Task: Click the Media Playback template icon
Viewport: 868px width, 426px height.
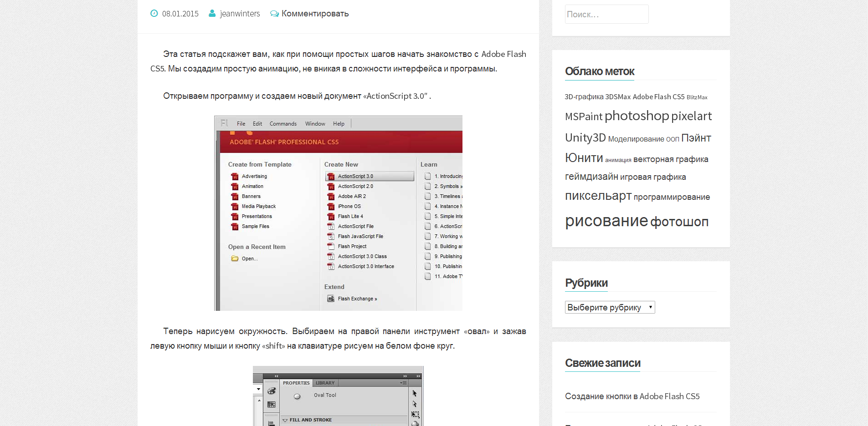Action: [x=235, y=206]
